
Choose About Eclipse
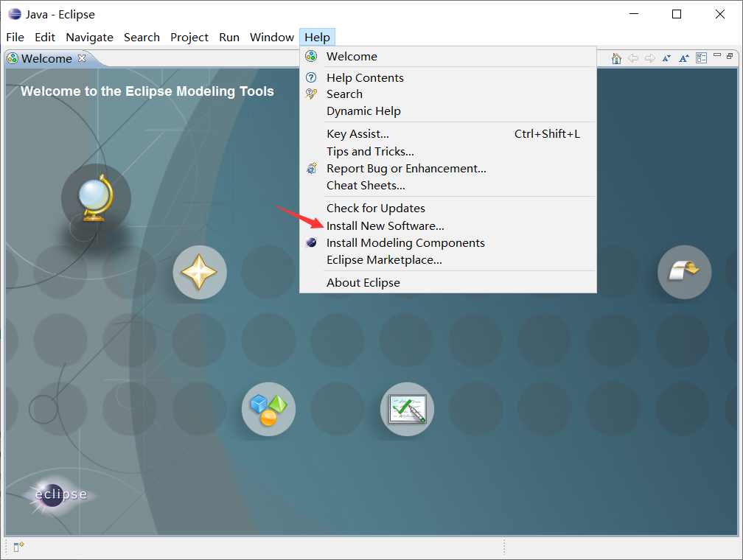pyautogui.click(x=448, y=283)
